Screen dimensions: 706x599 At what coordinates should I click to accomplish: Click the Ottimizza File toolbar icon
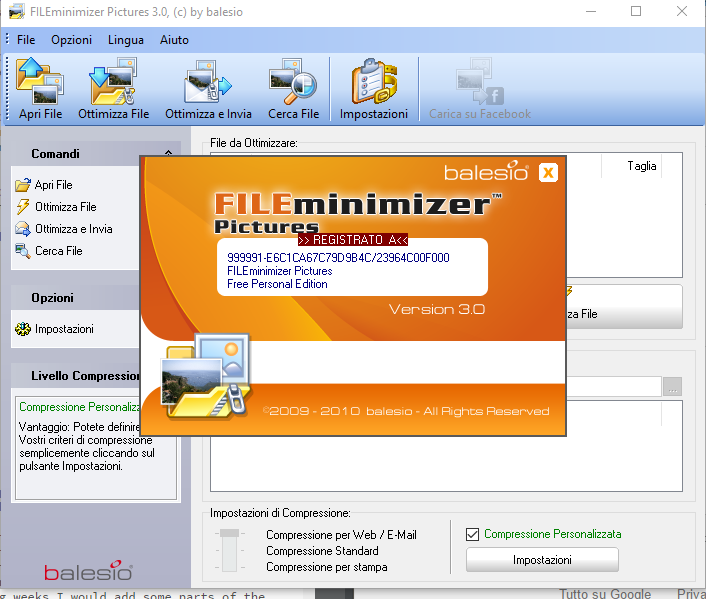[x=113, y=81]
